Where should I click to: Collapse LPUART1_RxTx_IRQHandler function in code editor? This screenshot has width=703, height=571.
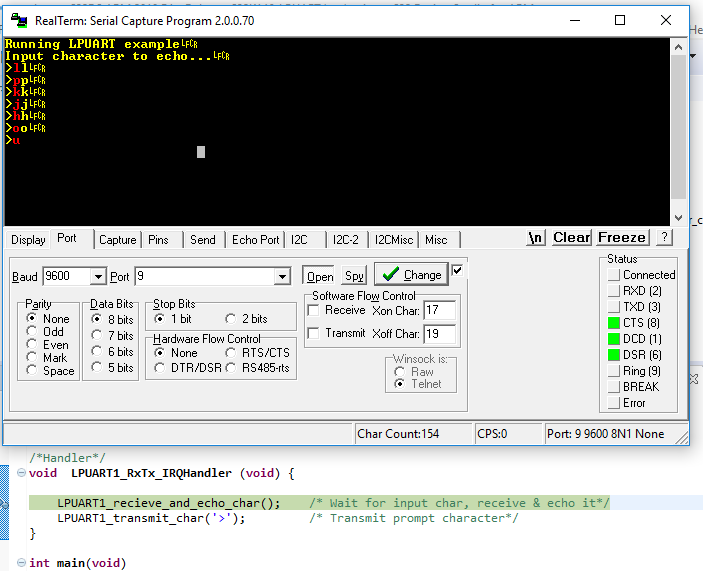coord(21,472)
